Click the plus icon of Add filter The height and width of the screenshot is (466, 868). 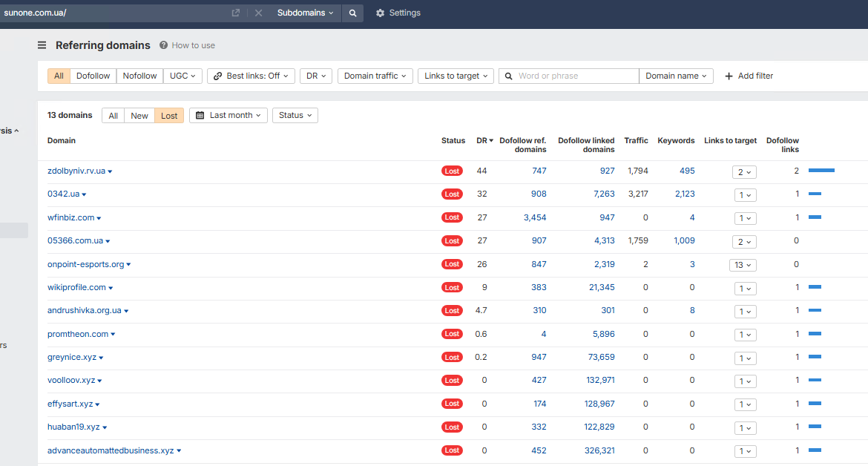[729, 76]
